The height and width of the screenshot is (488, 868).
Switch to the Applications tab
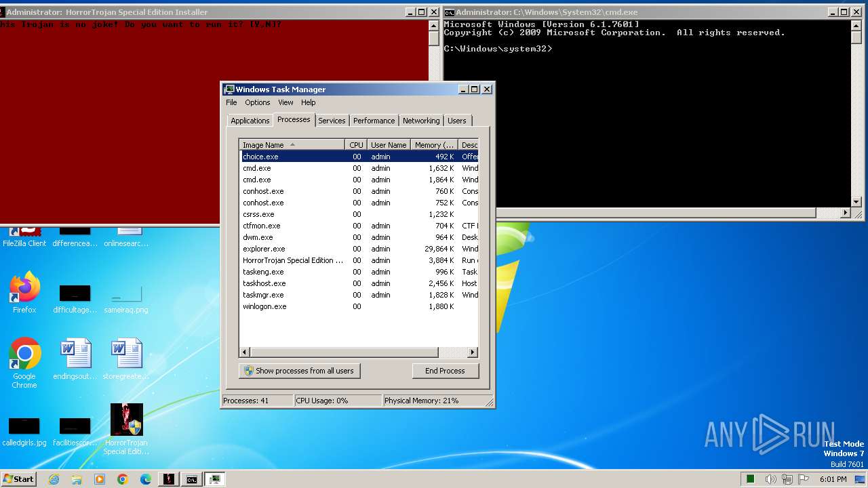[250, 121]
